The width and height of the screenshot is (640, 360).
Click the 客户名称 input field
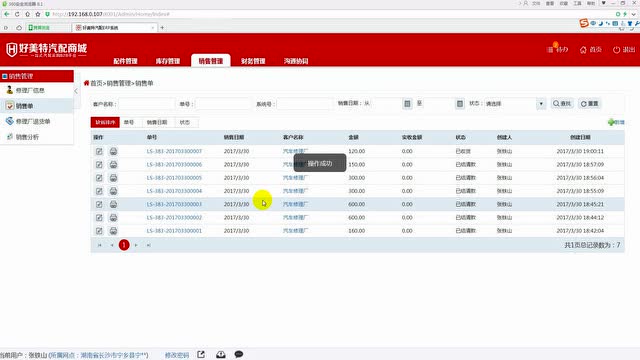(146, 104)
